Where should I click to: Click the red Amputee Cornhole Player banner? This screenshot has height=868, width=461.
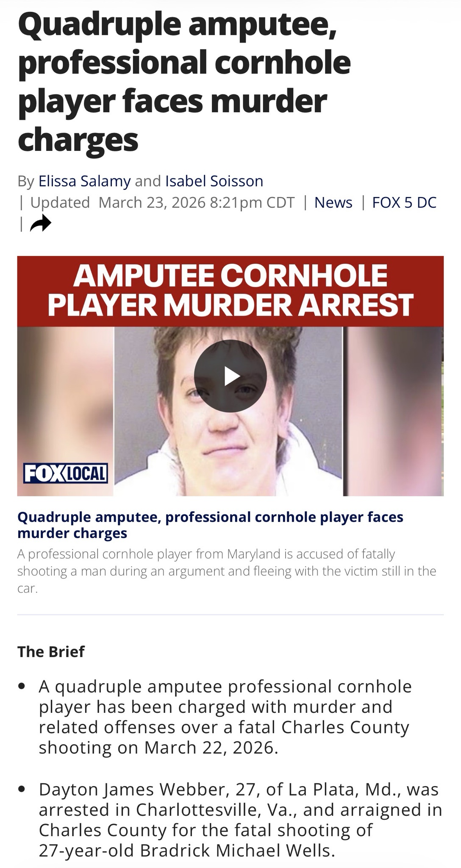(230, 291)
